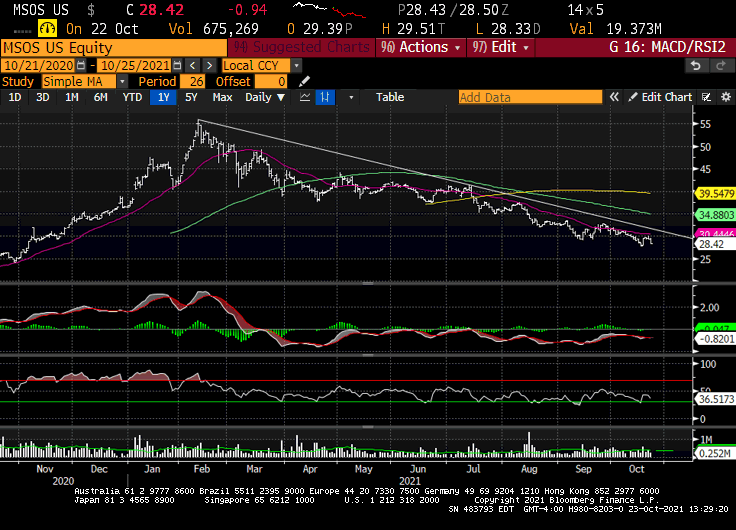Select the 1D time range
Viewport: 736px width, 530px height.
(15, 97)
